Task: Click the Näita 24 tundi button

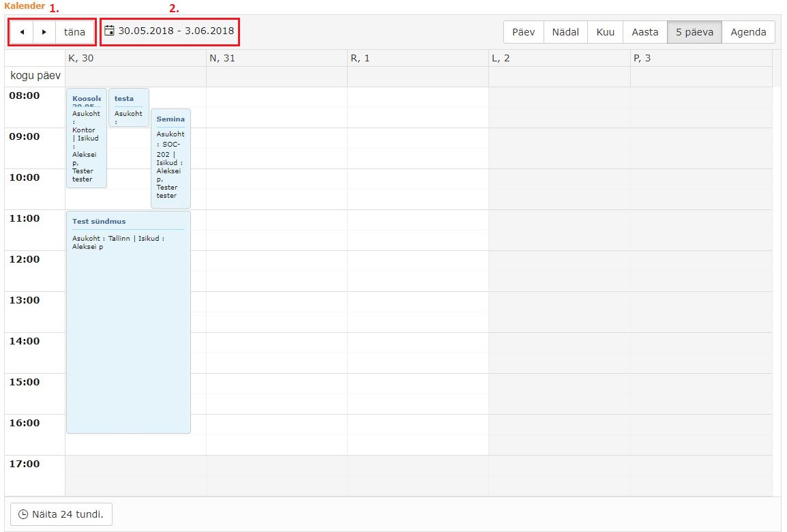Action: 61,514
